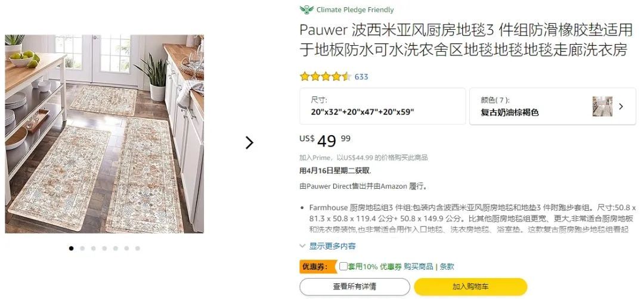
Task: Select the last carousel dot
Action: point(138,248)
